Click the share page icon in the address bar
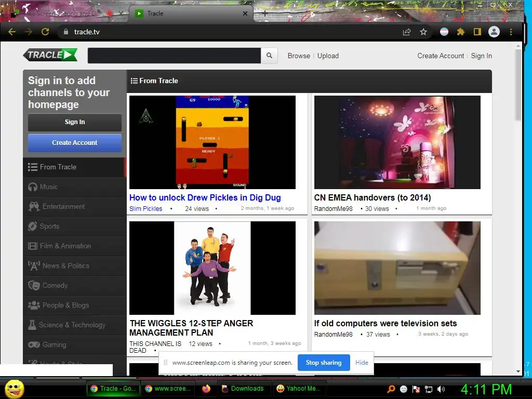 pos(407,32)
